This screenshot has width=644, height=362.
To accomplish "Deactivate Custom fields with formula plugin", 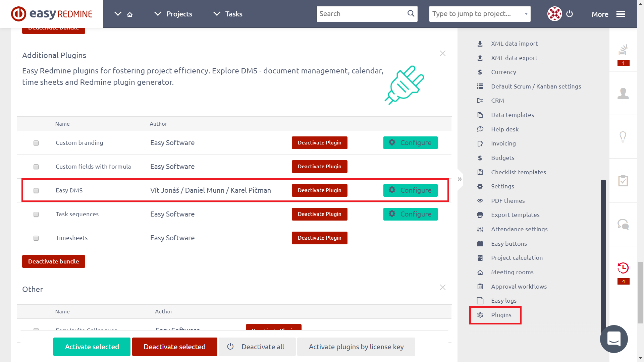I will click(x=319, y=167).
